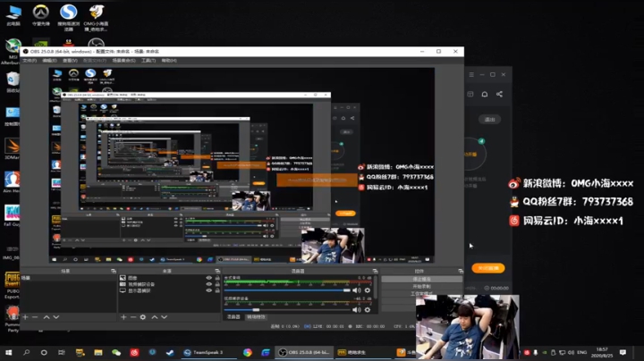
Task: Move the scene down with the arrow
Action: [x=56, y=317]
